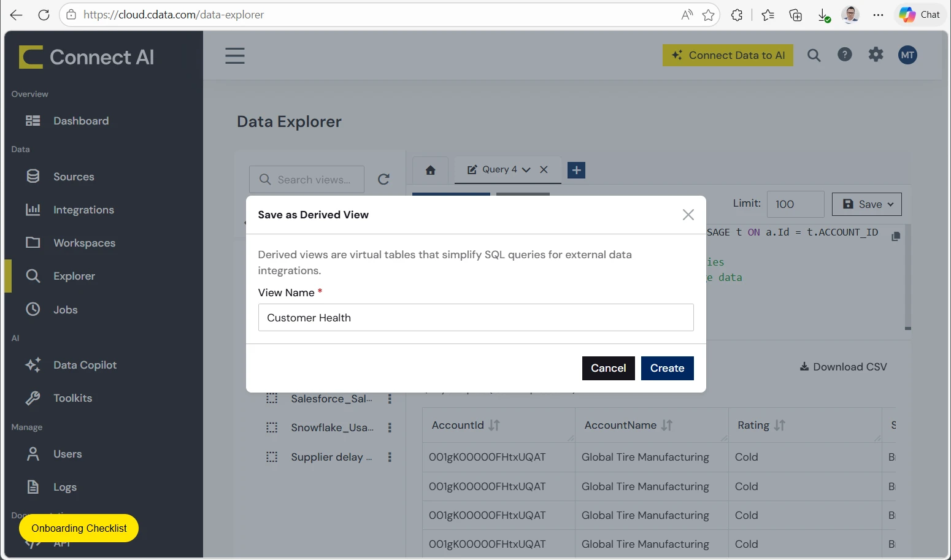Open the help question mark icon
The height and width of the screenshot is (560, 951).
[845, 55]
